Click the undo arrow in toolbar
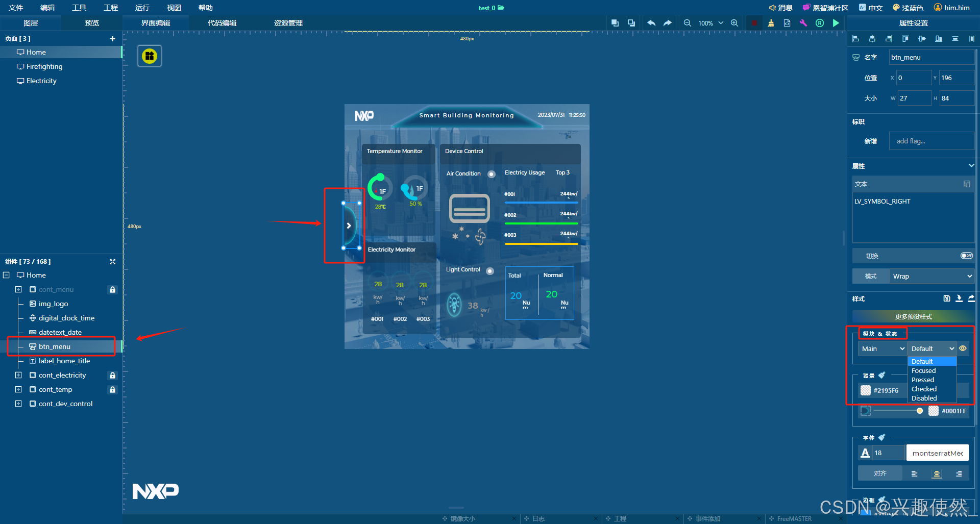This screenshot has height=524, width=980. [x=651, y=23]
